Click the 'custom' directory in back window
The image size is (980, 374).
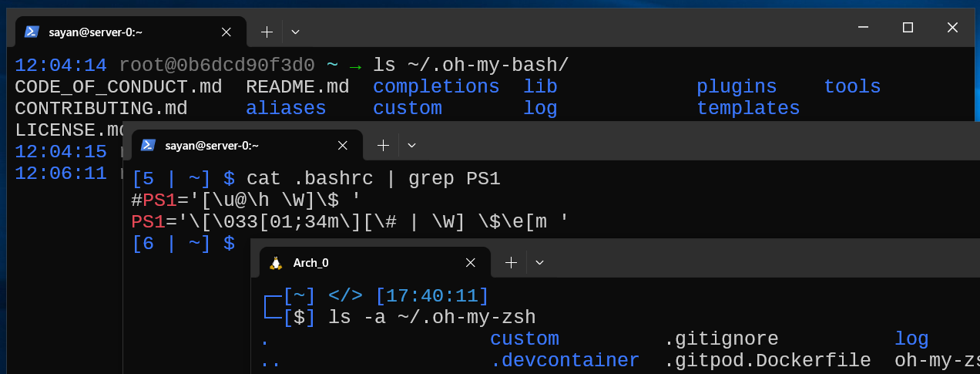(408, 109)
